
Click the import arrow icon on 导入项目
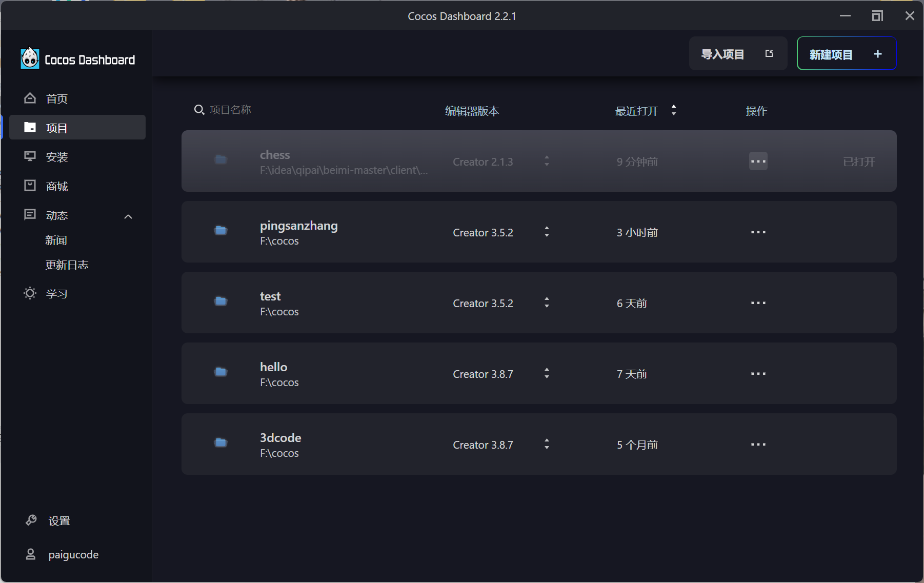769,53
